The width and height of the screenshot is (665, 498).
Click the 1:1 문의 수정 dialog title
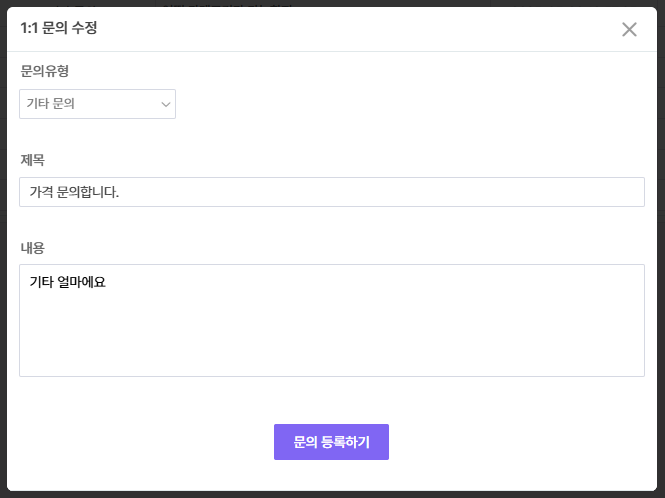pyautogui.click(x=58, y=28)
